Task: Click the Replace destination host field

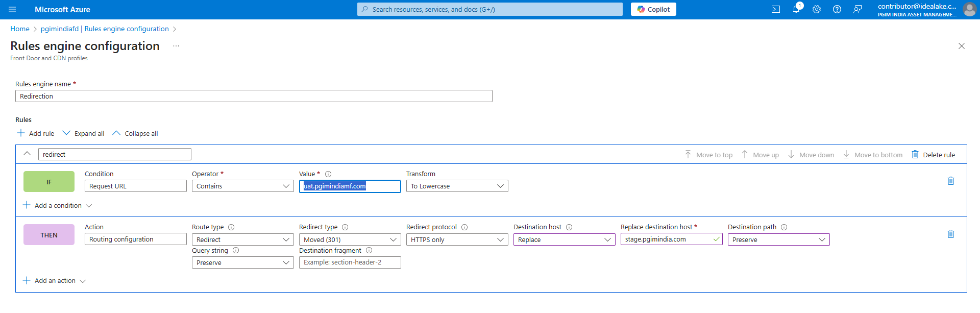Action: pyautogui.click(x=672, y=239)
